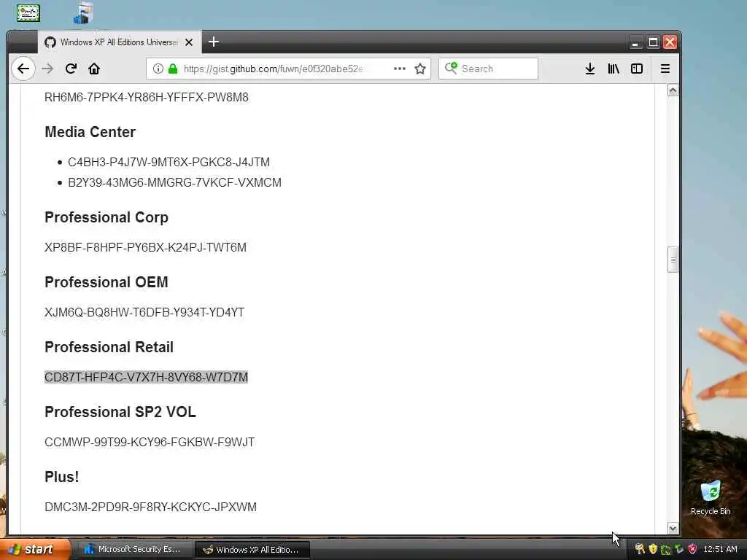Click the GitHub favicon on the tab

click(x=50, y=42)
